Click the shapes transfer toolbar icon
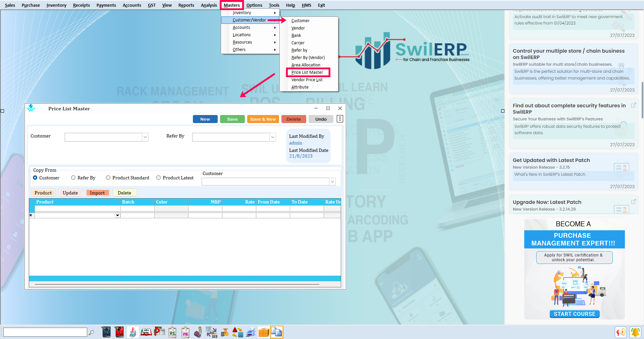Viewport: 644px width, 339px height. point(237,332)
